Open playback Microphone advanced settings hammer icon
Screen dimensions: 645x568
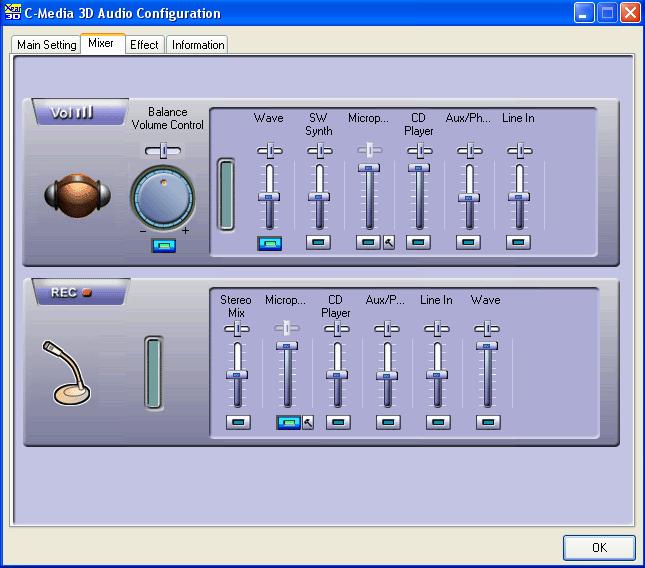[x=389, y=242]
